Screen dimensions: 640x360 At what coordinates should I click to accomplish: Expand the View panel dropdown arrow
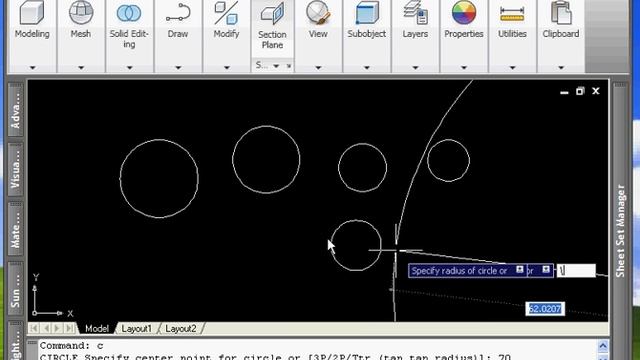coord(318,67)
